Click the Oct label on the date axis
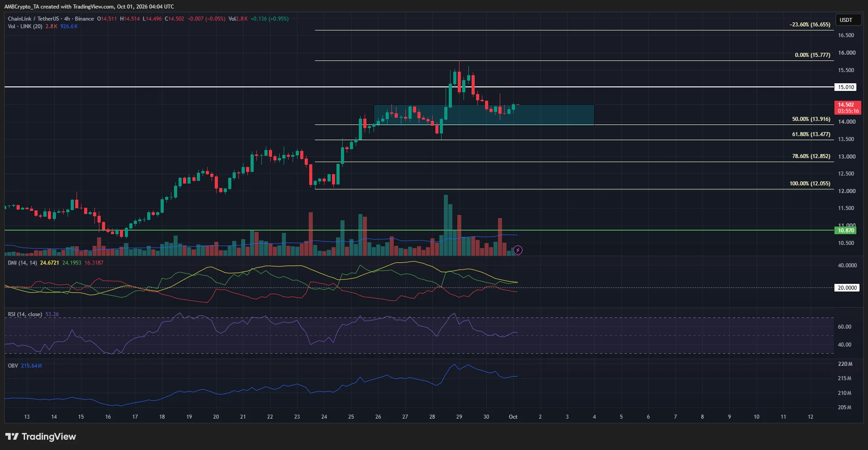 point(513,417)
